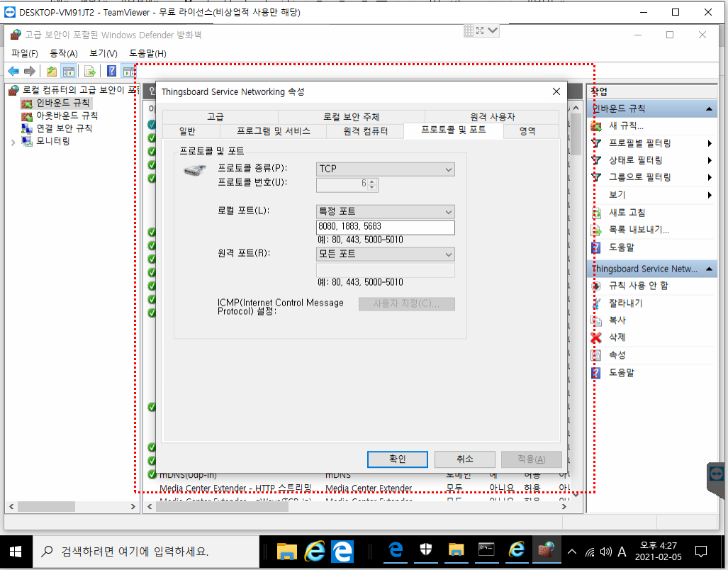Close the Thingsboard Service Networking 속성 dialog
The height and width of the screenshot is (570, 728).
pos(556,91)
